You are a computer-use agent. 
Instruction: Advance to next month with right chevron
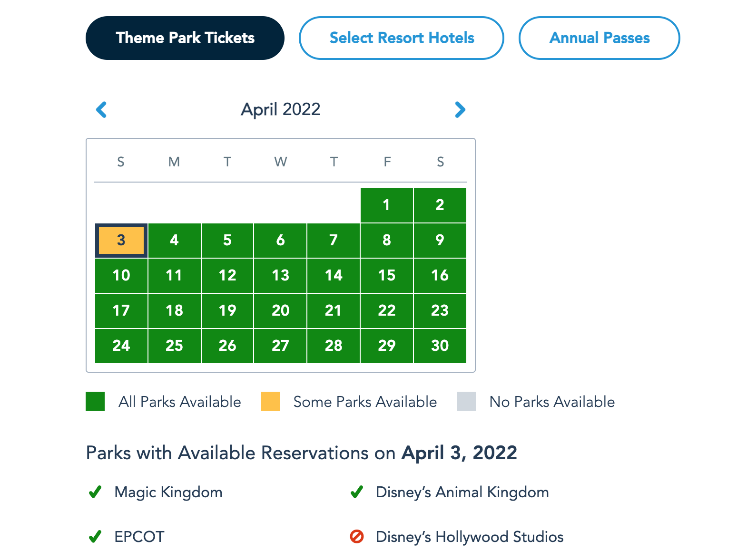[x=460, y=110]
